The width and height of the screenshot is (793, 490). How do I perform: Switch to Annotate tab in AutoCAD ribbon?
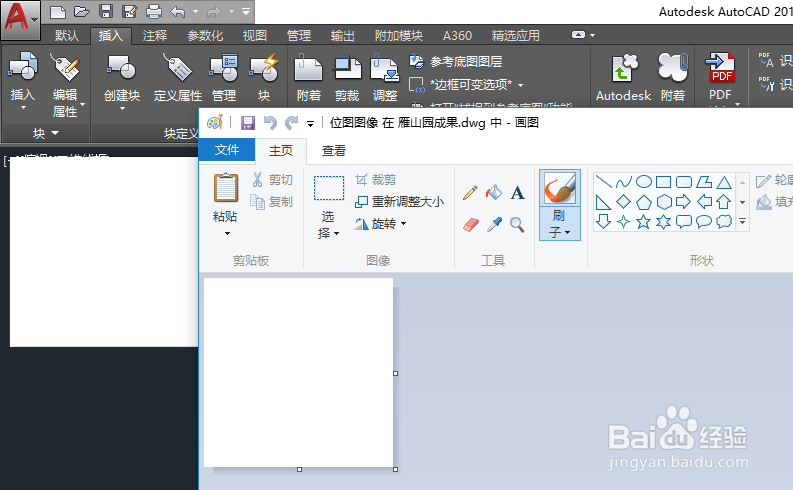click(155, 35)
